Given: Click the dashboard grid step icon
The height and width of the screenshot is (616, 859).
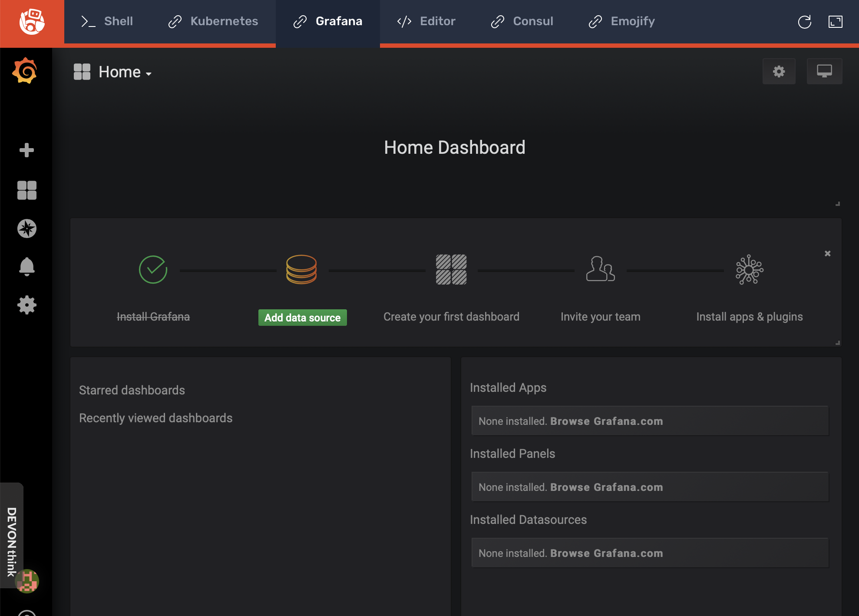Looking at the screenshot, I should coord(451,270).
